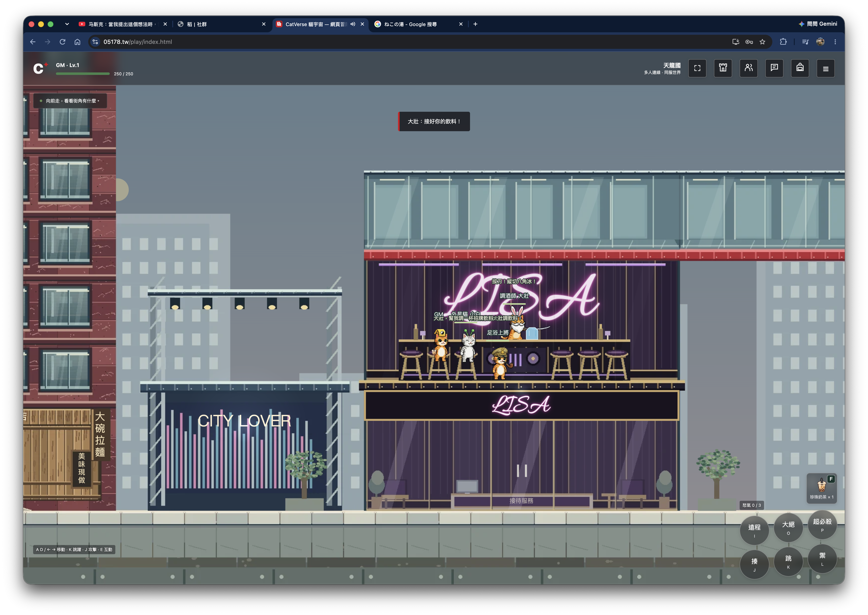The image size is (868, 615).
Task: Tap the 跳 jump button
Action: pyautogui.click(x=788, y=561)
